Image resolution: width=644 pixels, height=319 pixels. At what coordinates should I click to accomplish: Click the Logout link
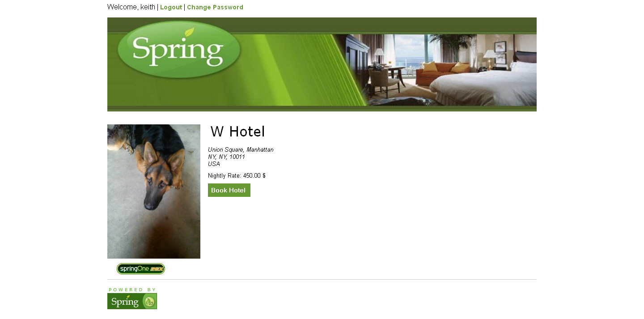click(x=171, y=7)
